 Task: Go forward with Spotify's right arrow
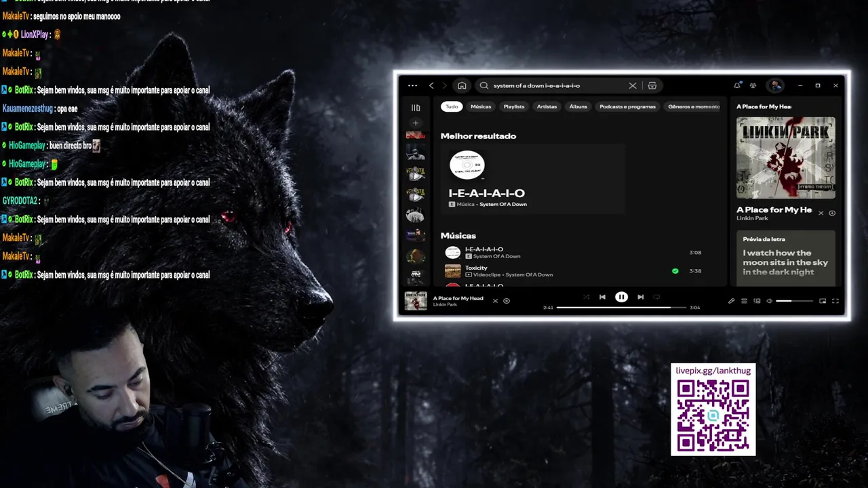[445, 85]
